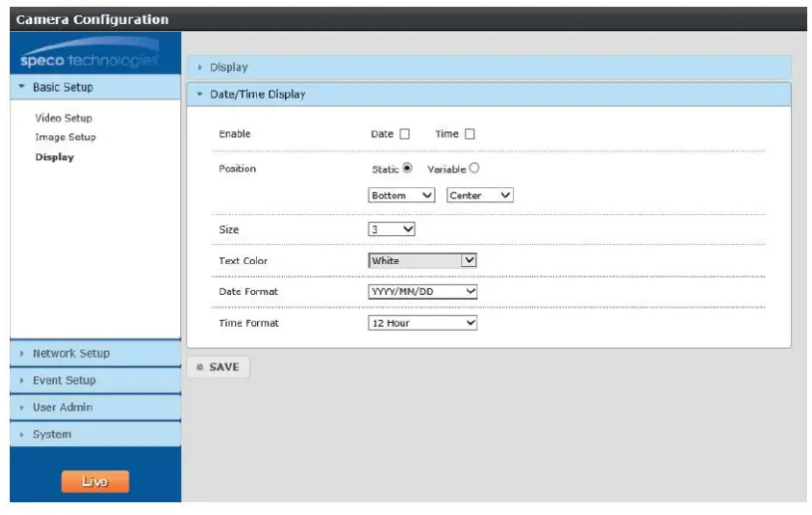Select the Static position radio button
812x515 pixels.
coord(406,168)
